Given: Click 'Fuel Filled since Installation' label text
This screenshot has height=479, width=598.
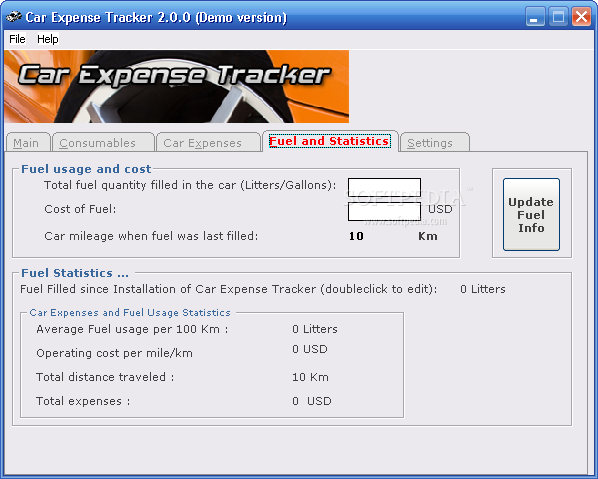Looking at the screenshot, I should 228,289.
